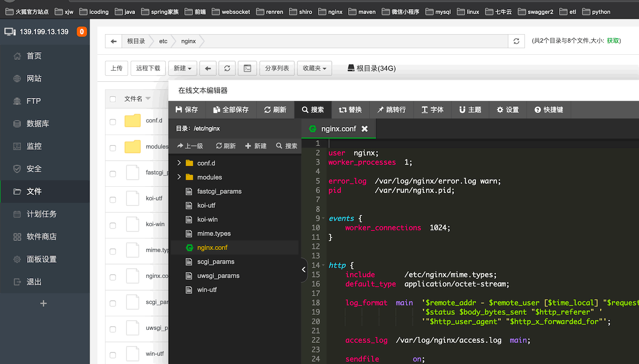639x364 pixels.
Task: Click 搜索 in the editor file panel
Action: pyautogui.click(x=287, y=146)
